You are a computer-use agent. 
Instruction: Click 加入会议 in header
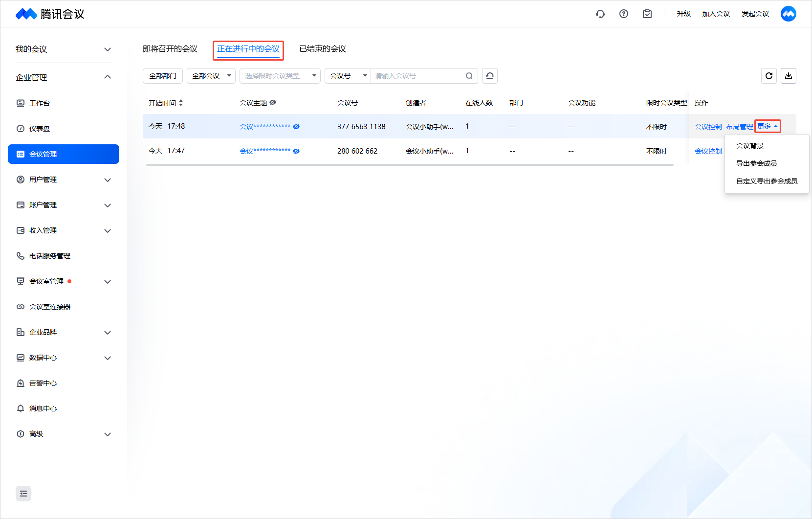pos(716,14)
